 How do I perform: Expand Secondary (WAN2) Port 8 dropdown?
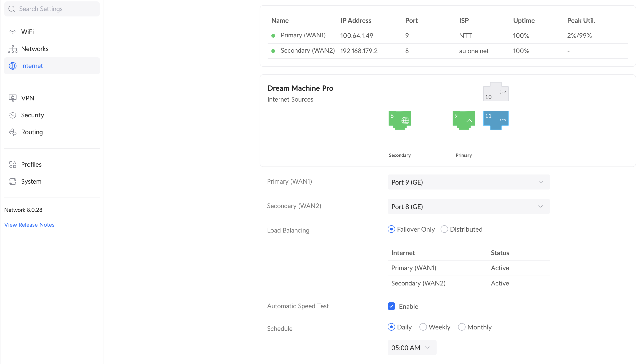[468, 206]
